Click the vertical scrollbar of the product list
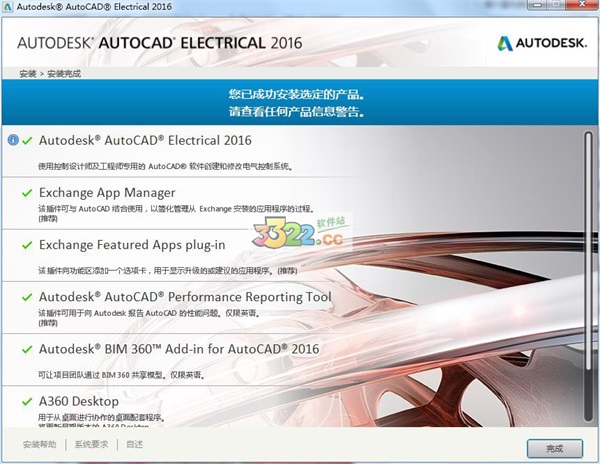Image resolution: width=600 pixels, height=464 pixels. [x=588, y=276]
